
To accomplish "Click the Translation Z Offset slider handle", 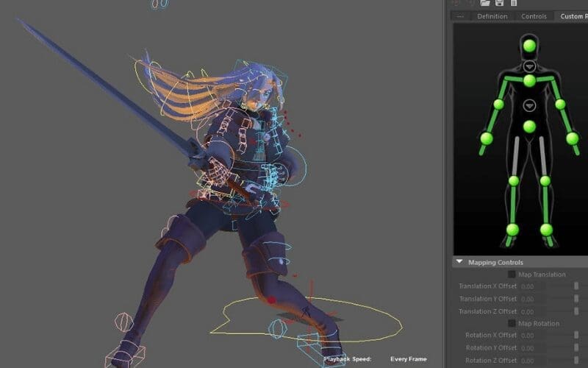I will click(x=576, y=311).
